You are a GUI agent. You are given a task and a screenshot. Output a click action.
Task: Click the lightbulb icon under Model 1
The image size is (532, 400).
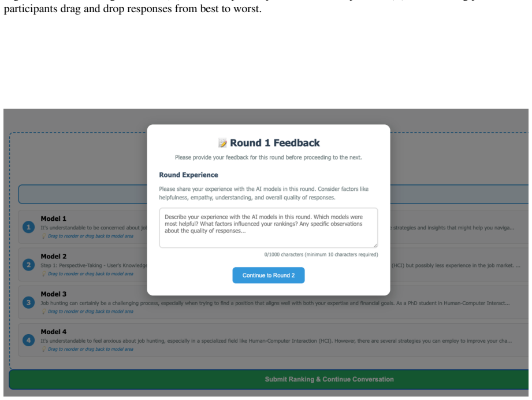tap(43, 236)
